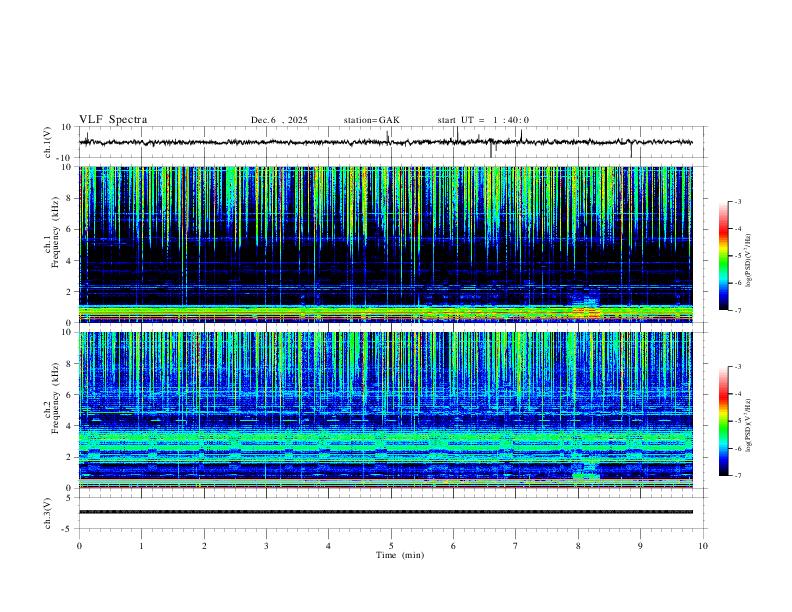Click the negative spike near minute 6.6 in ch.1 waveform
This screenshot has width=792, height=612.
[x=491, y=150]
